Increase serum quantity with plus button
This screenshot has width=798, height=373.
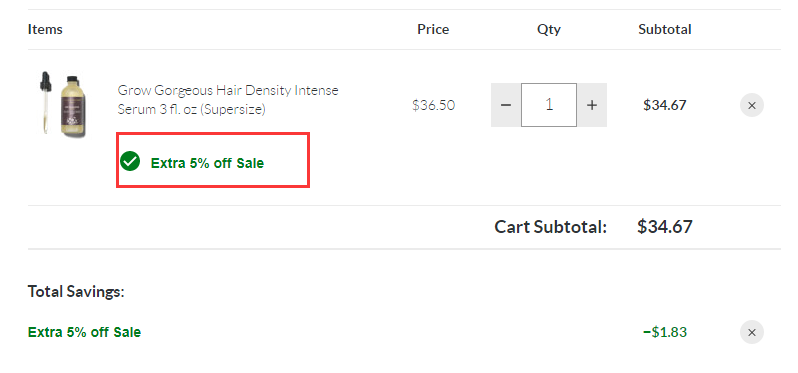coord(591,105)
